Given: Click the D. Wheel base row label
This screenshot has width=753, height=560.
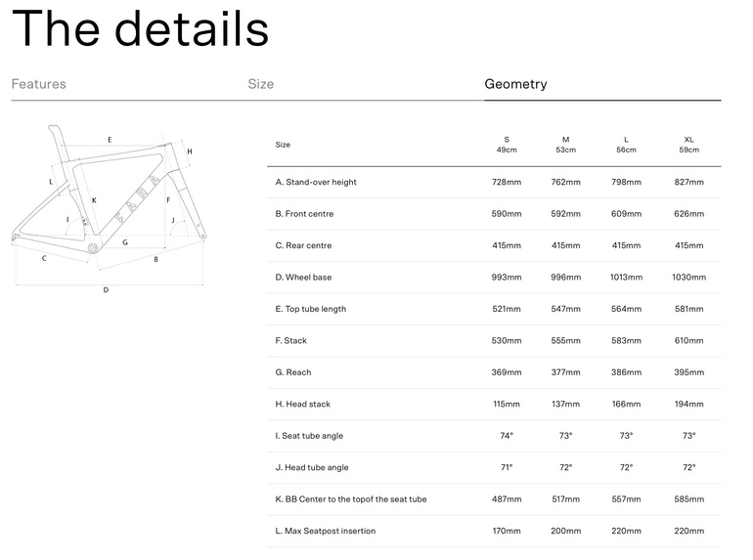Looking at the screenshot, I should tap(303, 278).
